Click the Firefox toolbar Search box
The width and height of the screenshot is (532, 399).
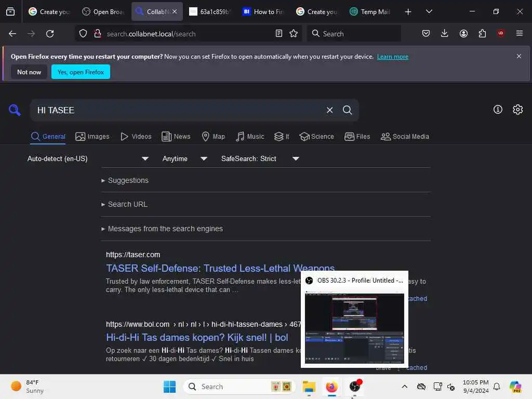[354, 34]
